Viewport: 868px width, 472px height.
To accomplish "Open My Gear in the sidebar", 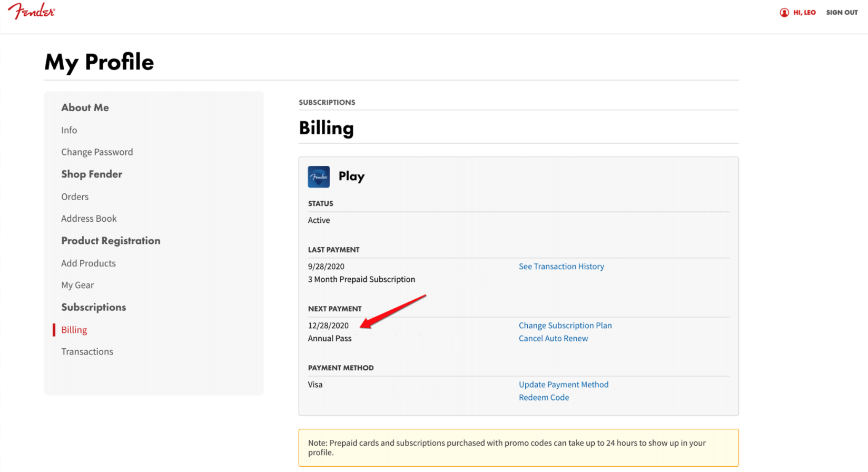I will pyautogui.click(x=77, y=285).
